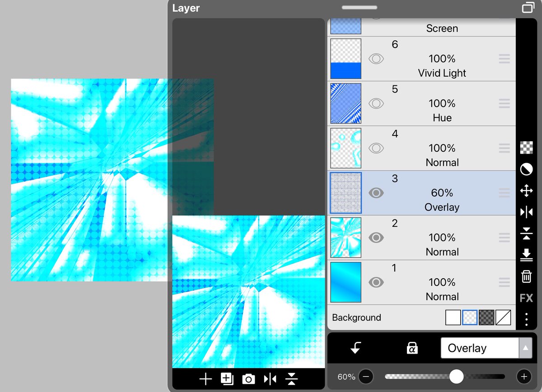542x392 pixels.
Task: Toggle clipping with bent-arrow icon
Action: [356, 348]
